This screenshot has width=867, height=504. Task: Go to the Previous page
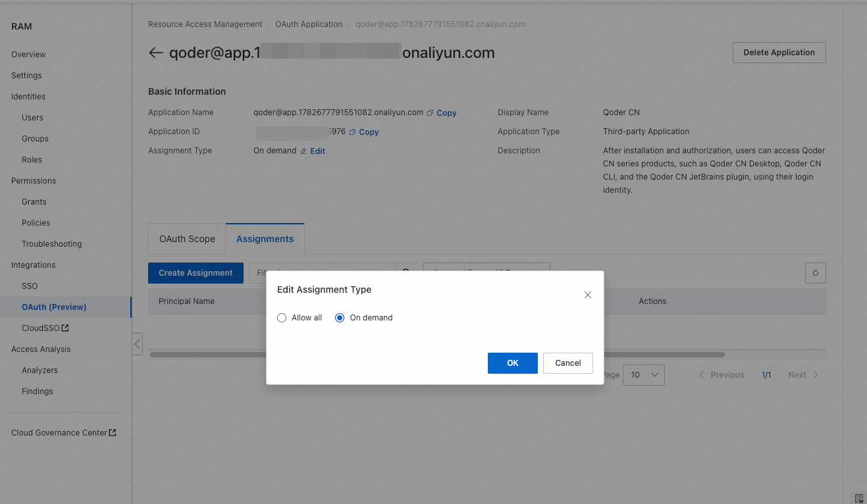click(721, 375)
